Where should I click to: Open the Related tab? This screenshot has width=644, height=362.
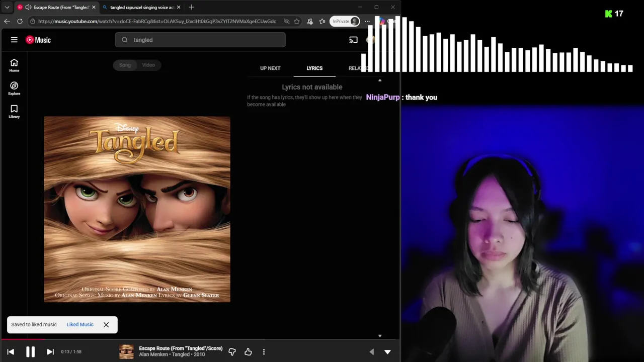pyautogui.click(x=358, y=68)
